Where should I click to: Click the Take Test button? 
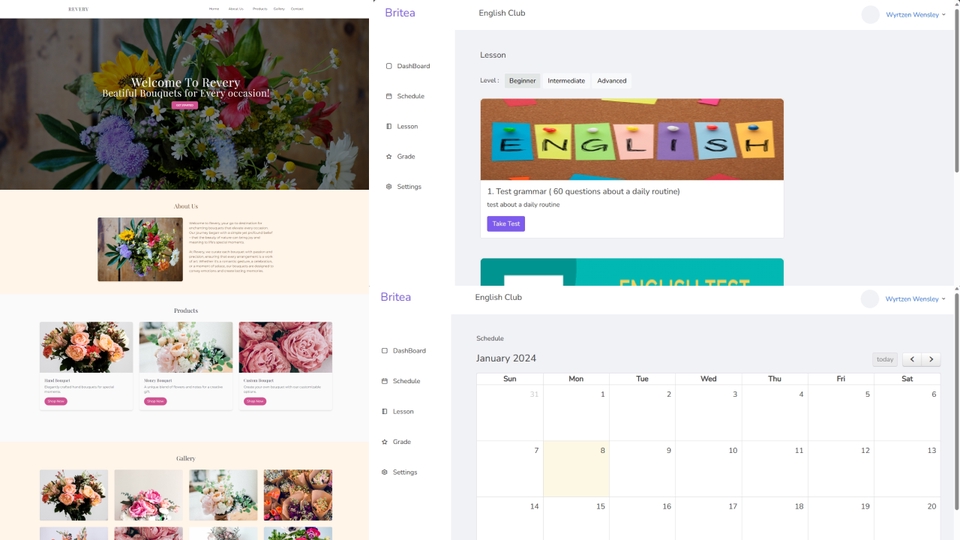[506, 223]
